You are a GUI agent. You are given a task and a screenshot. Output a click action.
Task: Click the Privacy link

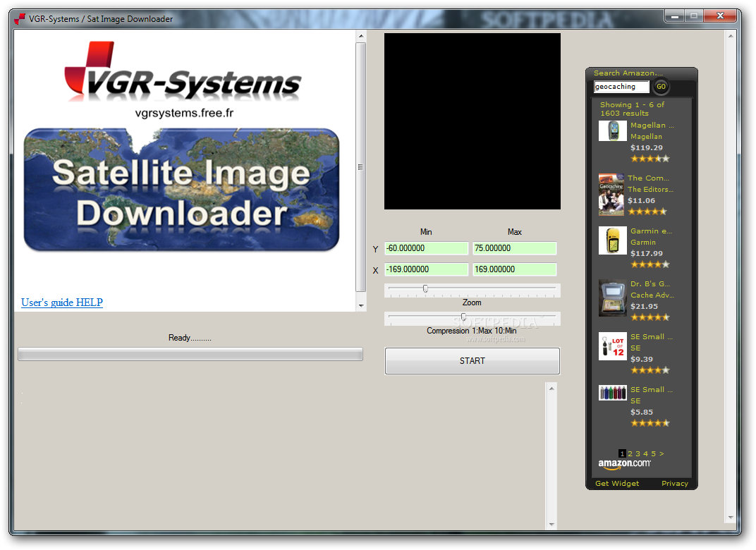pyautogui.click(x=674, y=484)
